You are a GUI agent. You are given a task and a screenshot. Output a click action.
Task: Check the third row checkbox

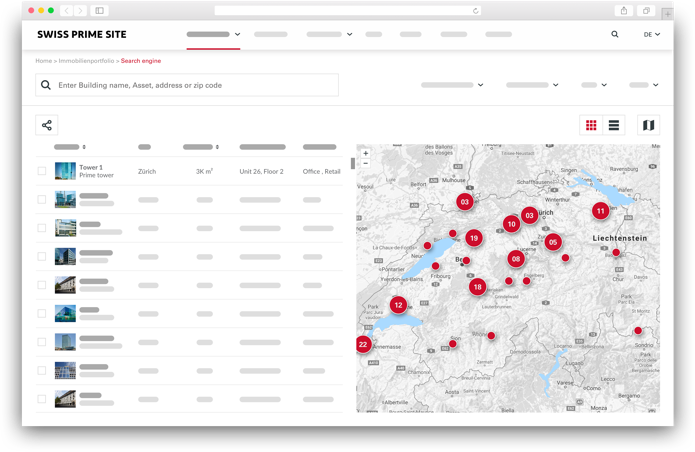[42, 228]
